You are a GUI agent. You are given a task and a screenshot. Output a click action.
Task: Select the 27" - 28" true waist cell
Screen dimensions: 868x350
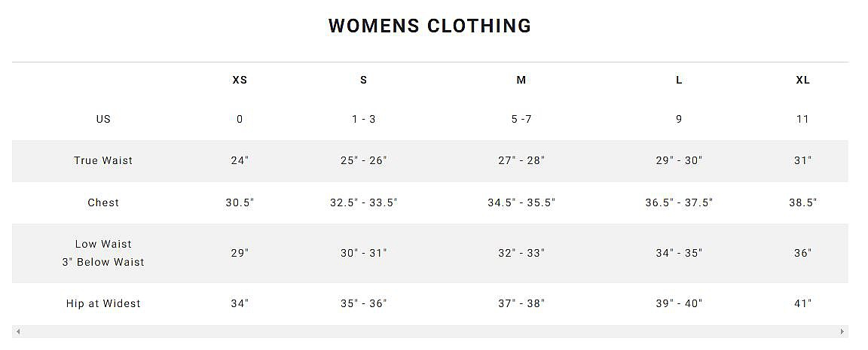pyautogui.click(x=521, y=161)
